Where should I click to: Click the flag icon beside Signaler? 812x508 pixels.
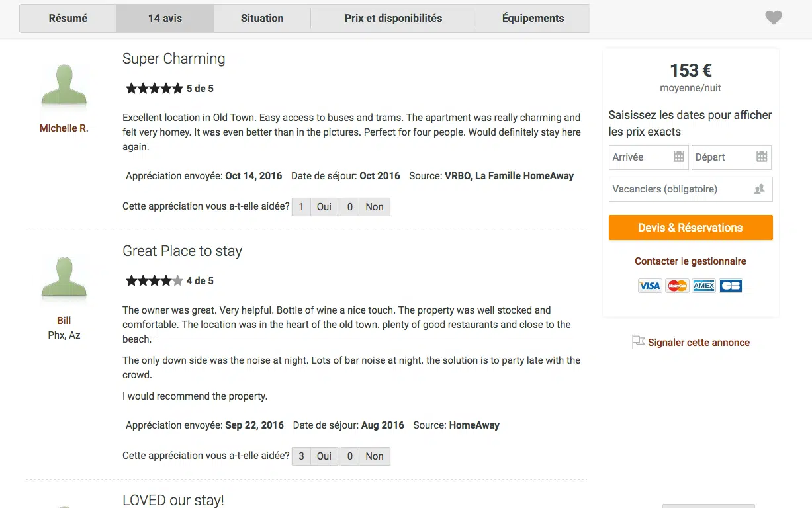point(638,343)
